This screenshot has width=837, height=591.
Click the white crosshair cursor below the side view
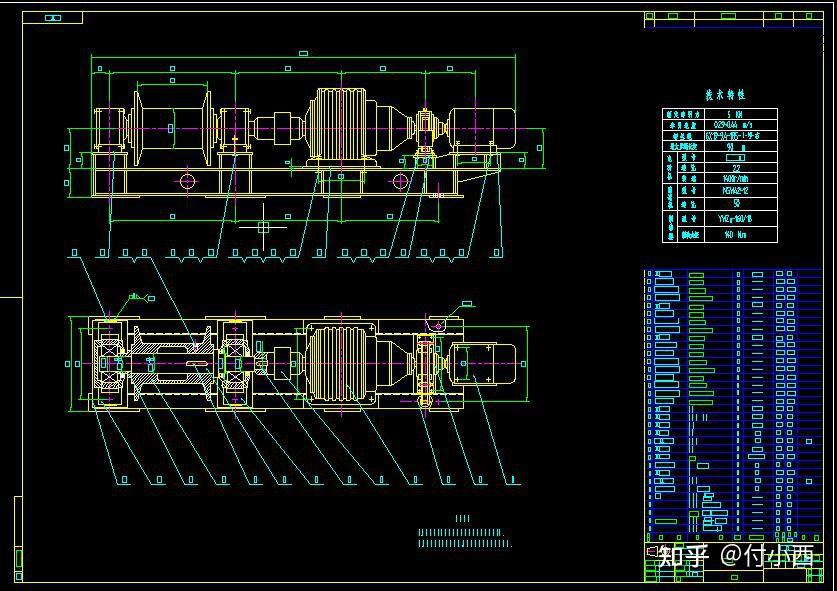(263, 227)
